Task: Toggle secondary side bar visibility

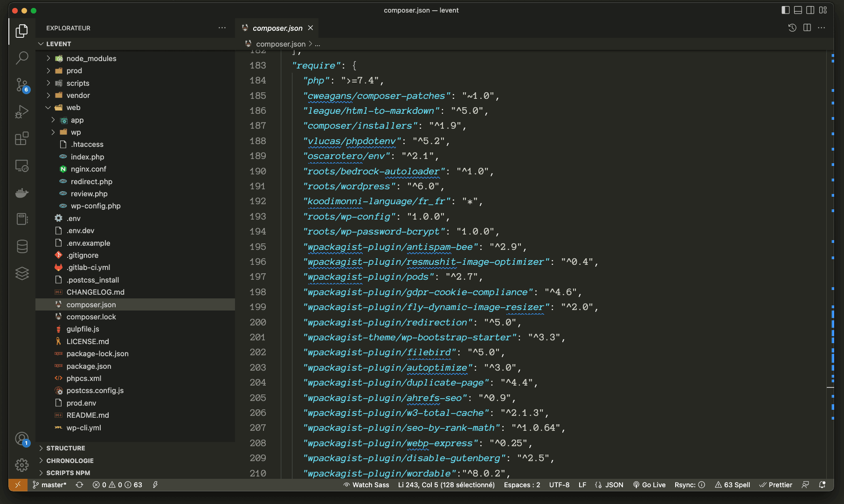Action: pyautogui.click(x=810, y=10)
